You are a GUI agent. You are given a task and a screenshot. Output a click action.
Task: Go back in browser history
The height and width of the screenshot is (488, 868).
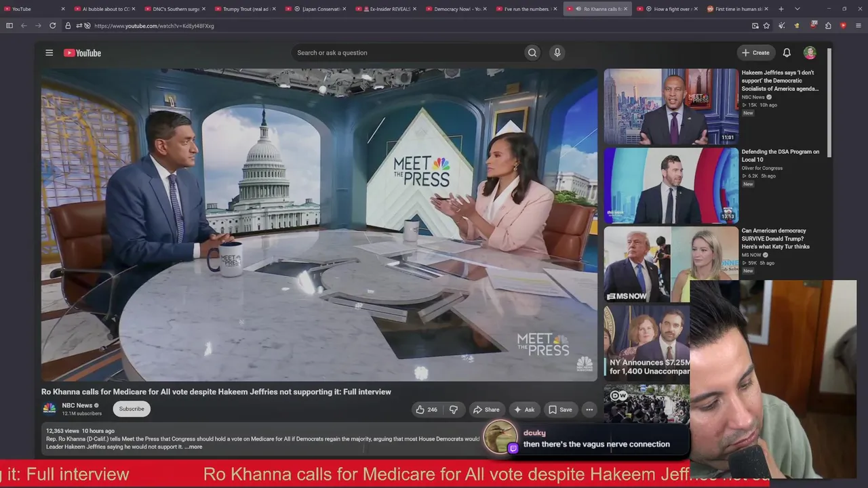(24, 26)
